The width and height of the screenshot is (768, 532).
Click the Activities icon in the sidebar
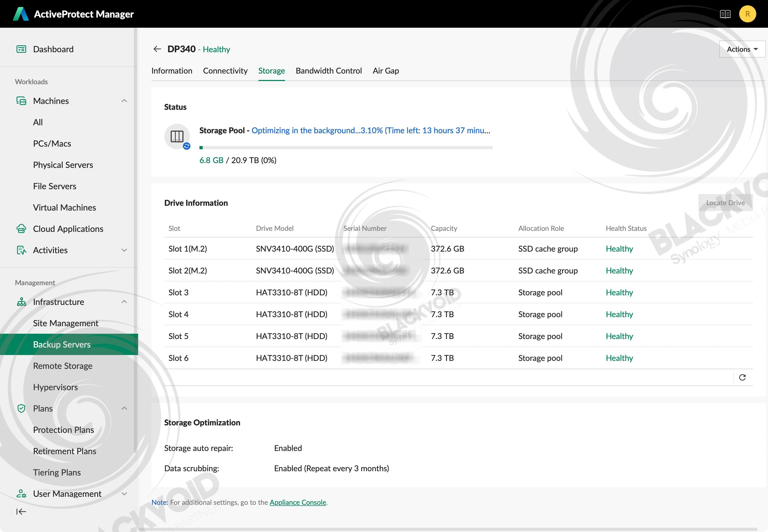(x=21, y=250)
